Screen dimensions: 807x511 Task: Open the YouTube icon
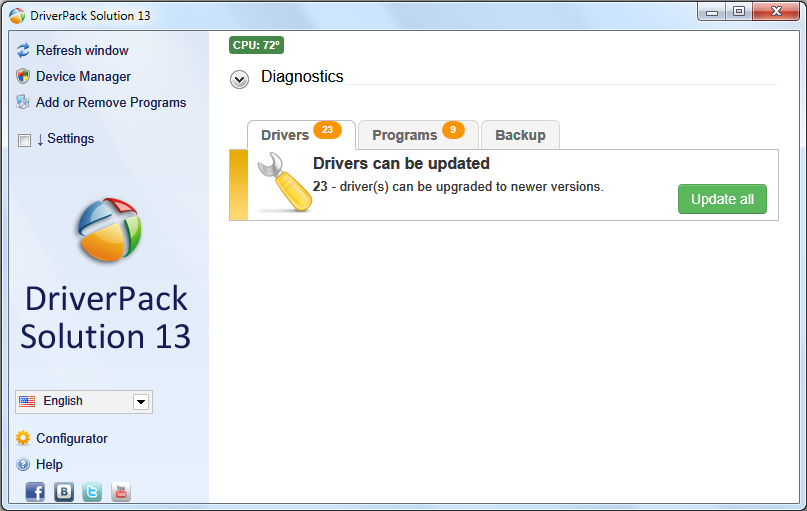tap(121, 491)
